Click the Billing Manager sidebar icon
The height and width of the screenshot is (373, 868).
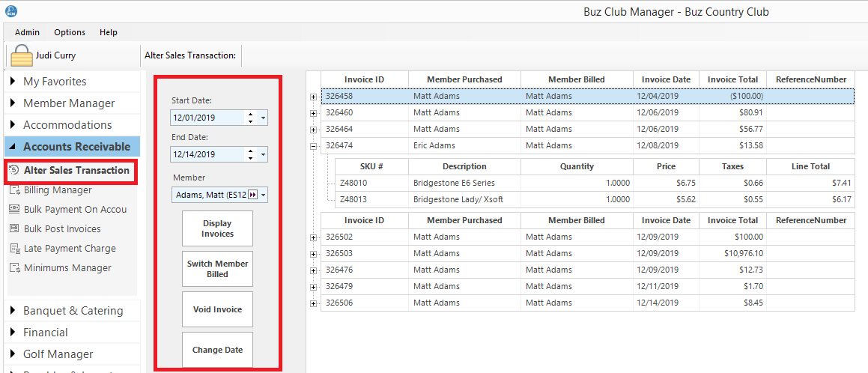point(14,190)
